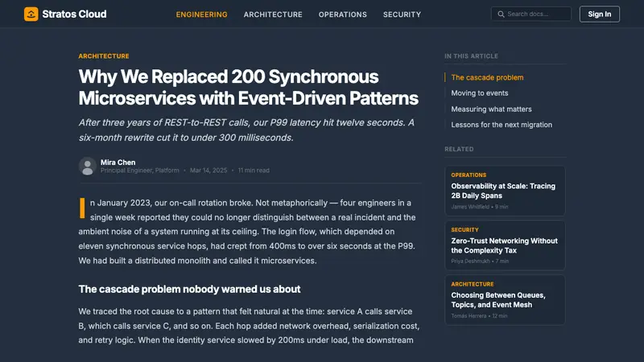Click the Sign In button
The image size is (644, 362).
[599, 14]
